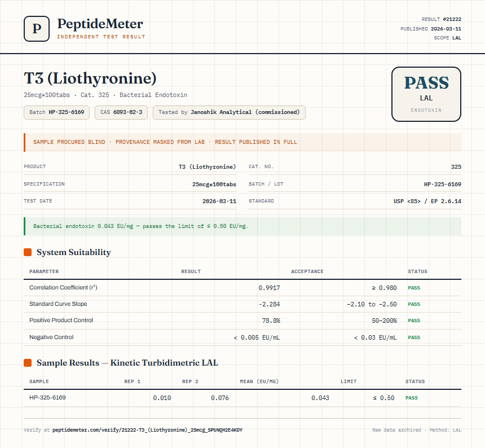The width and height of the screenshot is (485, 448).
Task: Click the result value 0.9917
Action: [x=269, y=288]
